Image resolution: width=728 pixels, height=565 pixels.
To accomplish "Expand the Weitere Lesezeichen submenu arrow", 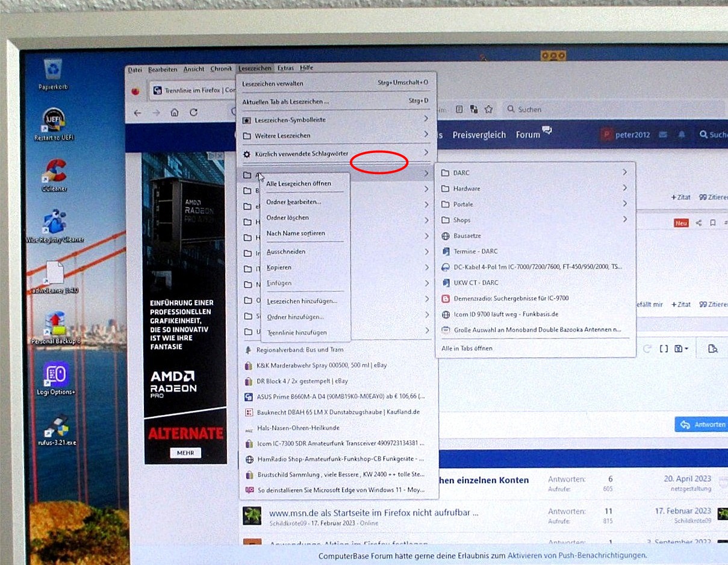I will 426,135.
